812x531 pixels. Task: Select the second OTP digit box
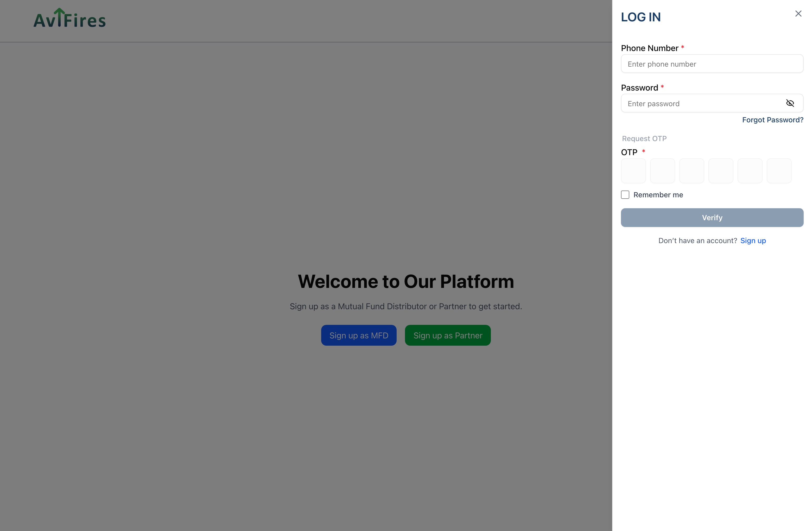[x=662, y=171]
